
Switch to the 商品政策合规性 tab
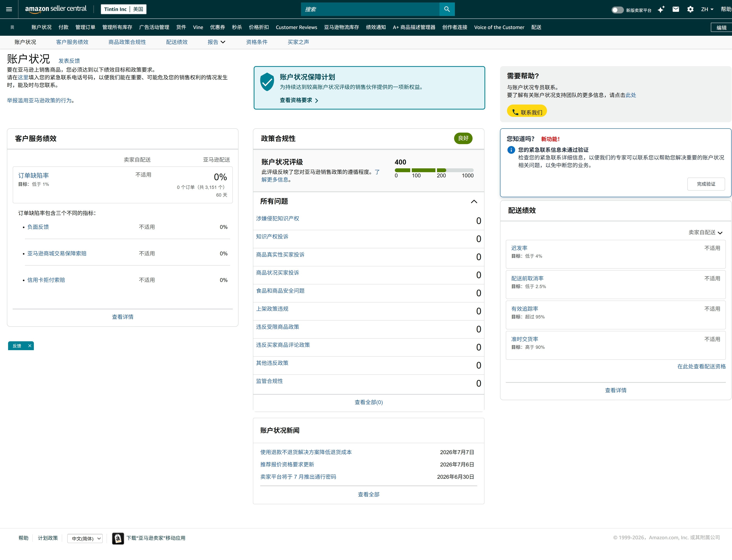127,42
